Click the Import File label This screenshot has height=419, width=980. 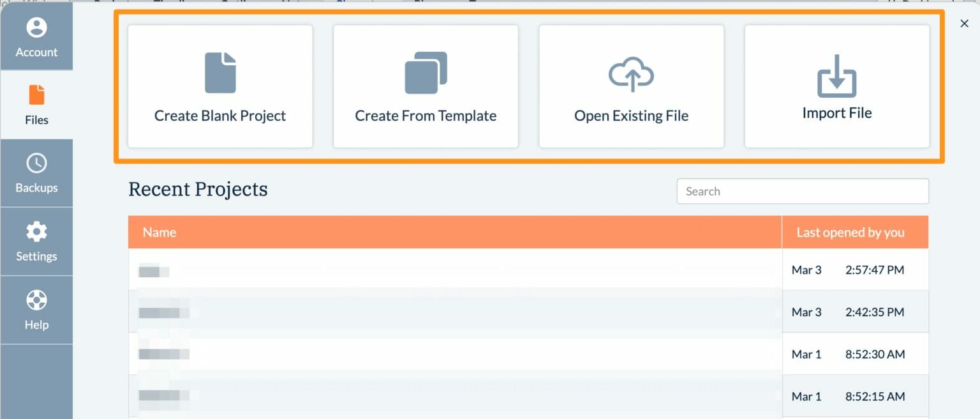pyautogui.click(x=836, y=113)
